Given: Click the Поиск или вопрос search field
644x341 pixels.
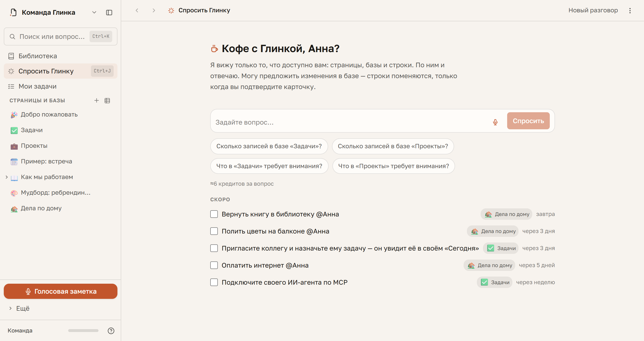Looking at the screenshot, I should click(61, 36).
